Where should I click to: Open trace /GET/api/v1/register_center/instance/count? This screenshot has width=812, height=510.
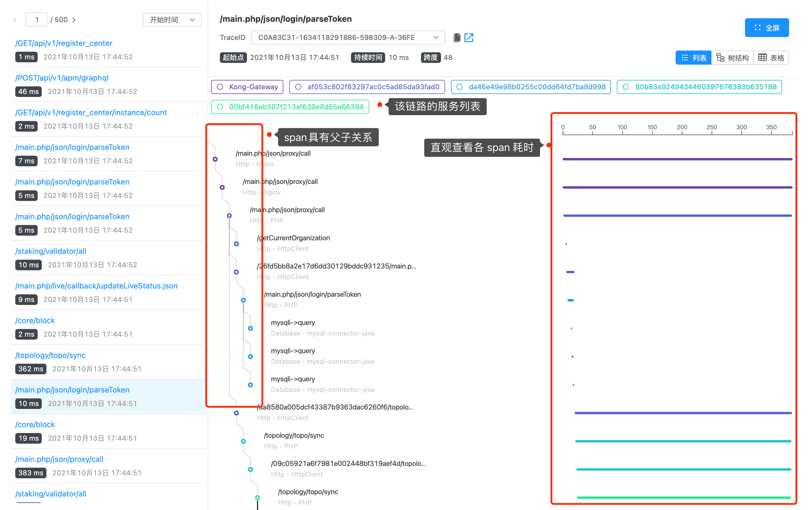pyautogui.click(x=91, y=113)
